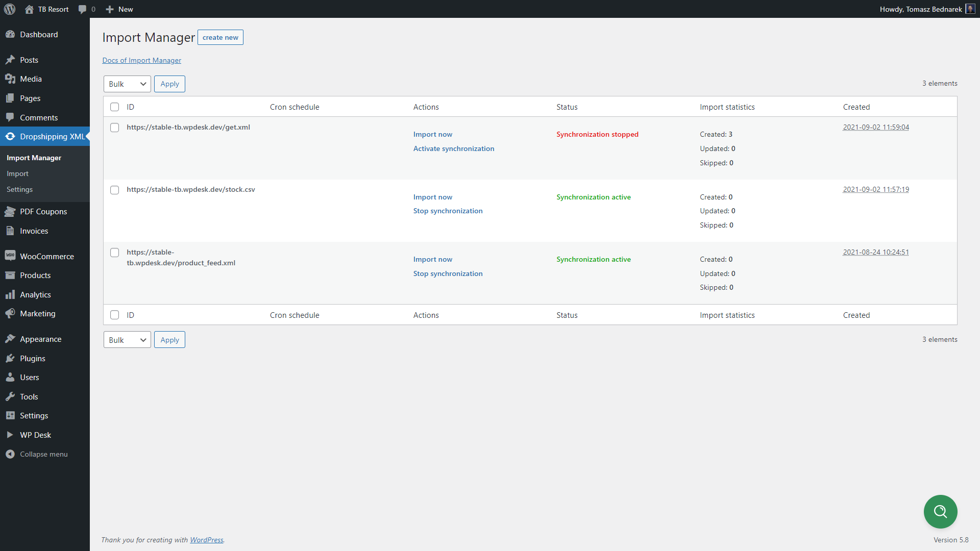Click the Howdy, Tomasz Bednarek account text
The width and height of the screenshot is (980, 551).
[921, 9]
